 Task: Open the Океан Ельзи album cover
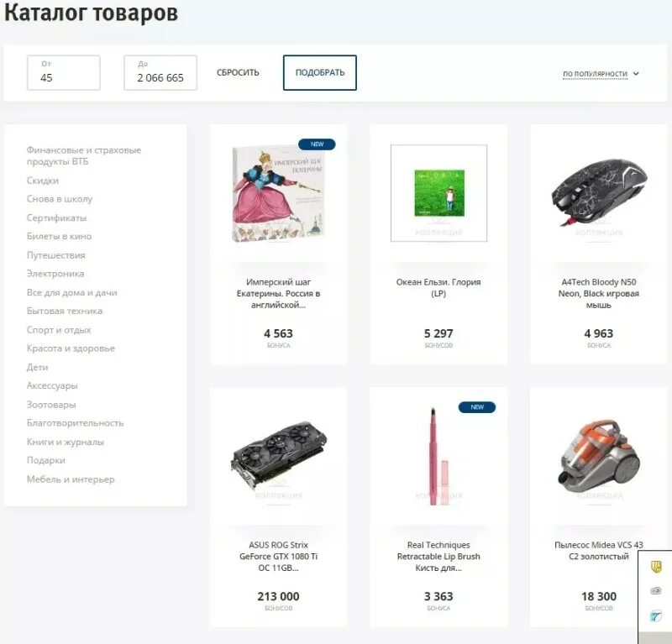438,193
